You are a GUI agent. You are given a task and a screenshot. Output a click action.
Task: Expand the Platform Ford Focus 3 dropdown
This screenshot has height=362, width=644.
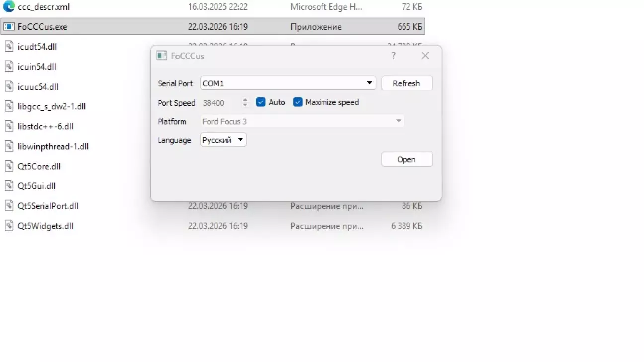398,121
